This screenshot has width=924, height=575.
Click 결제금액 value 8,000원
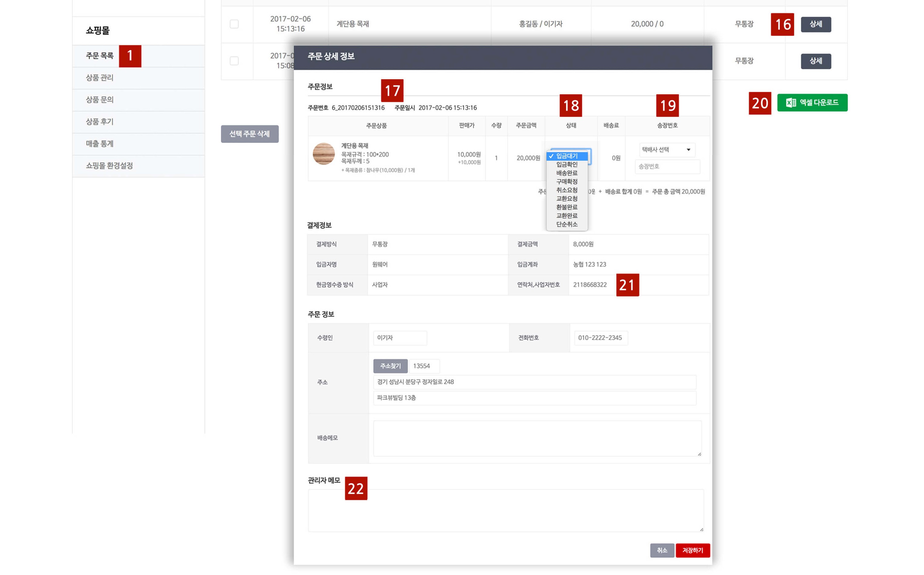[x=583, y=244]
